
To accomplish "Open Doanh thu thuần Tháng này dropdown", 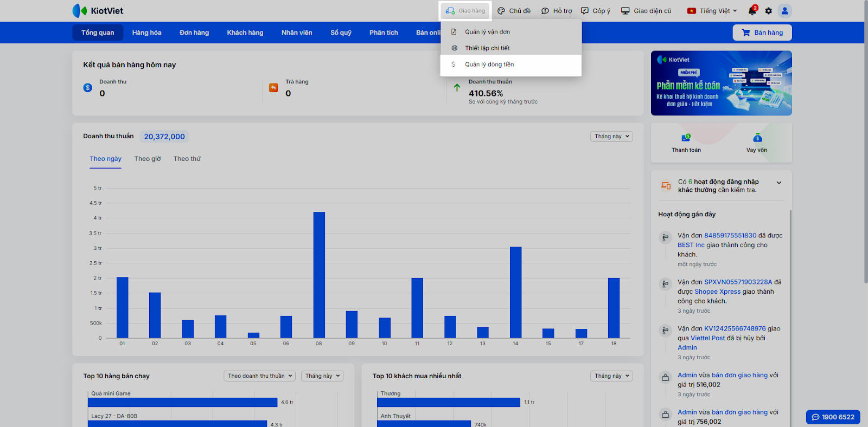I will (611, 137).
